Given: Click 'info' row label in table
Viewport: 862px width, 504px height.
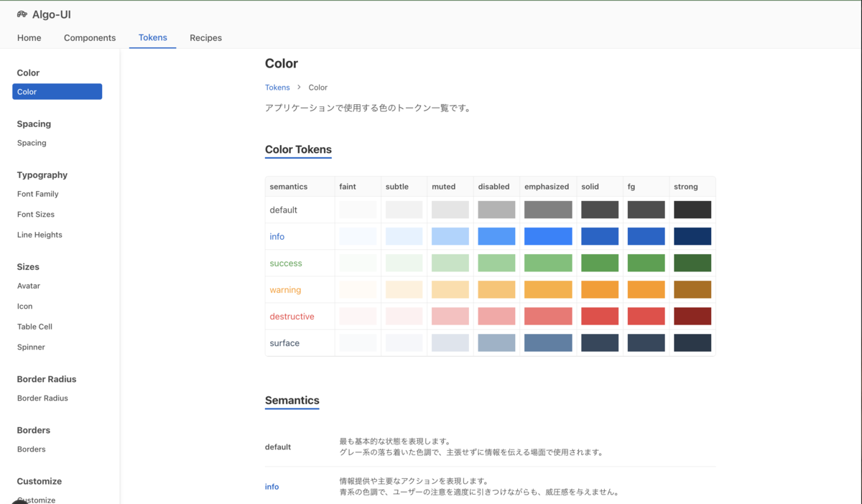Looking at the screenshot, I should pos(277,236).
